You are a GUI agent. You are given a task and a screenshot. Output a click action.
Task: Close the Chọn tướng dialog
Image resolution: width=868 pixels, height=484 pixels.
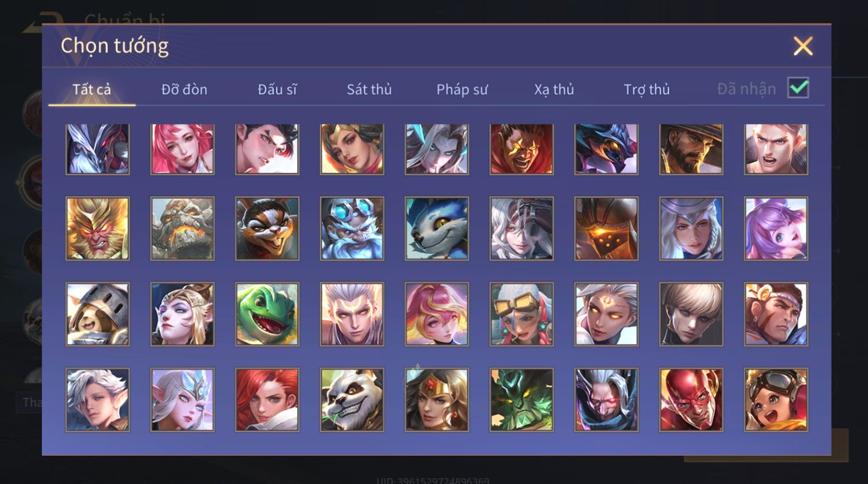[x=803, y=46]
